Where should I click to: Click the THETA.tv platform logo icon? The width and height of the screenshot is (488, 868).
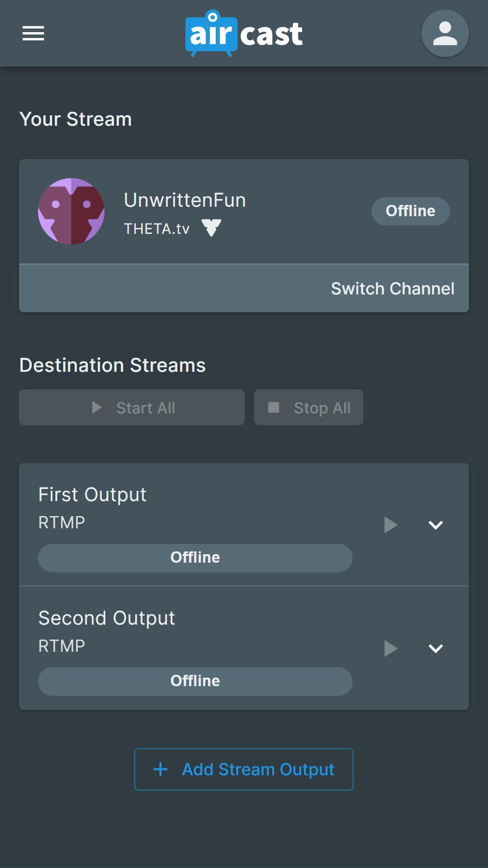click(211, 228)
